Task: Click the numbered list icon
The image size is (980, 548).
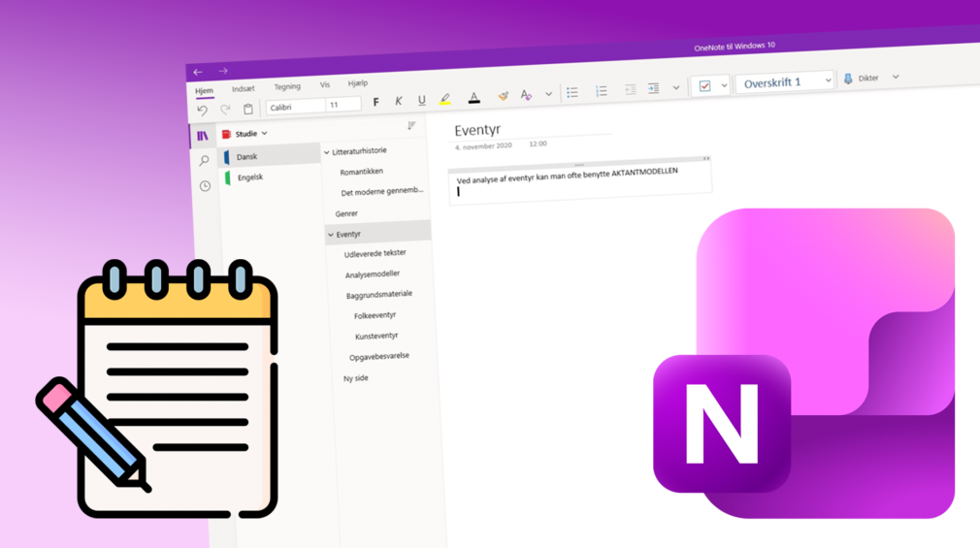Action: (x=602, y=91)
